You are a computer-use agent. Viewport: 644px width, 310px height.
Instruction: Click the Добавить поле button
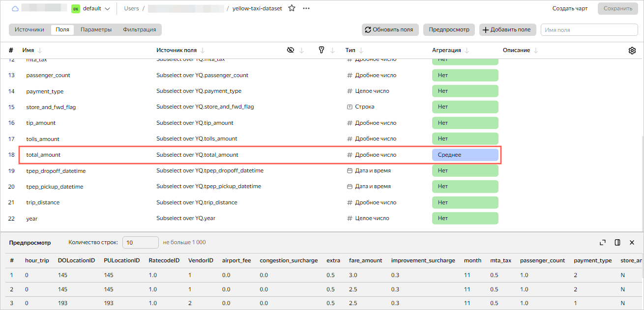507,29
